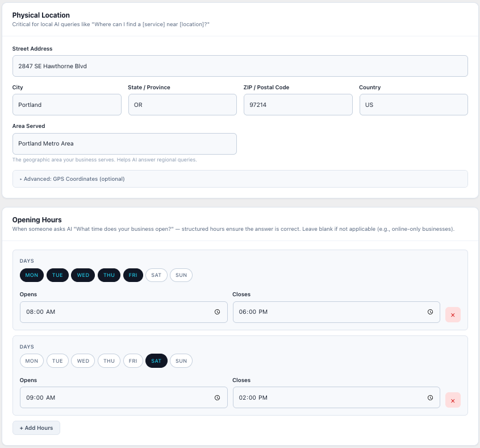Select the City input field
480x448 pixels.
click(66, 105)
